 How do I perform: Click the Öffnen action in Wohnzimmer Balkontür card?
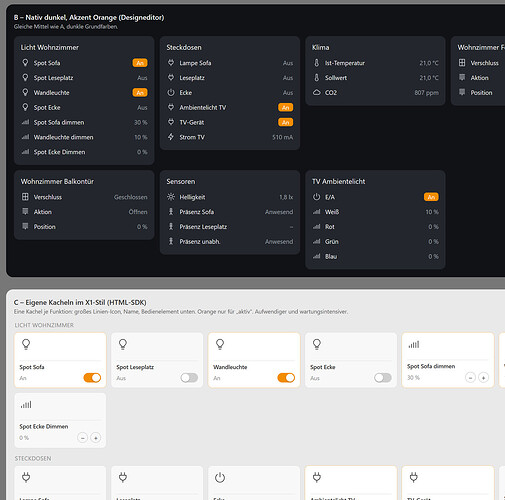[x=138, y=212]
